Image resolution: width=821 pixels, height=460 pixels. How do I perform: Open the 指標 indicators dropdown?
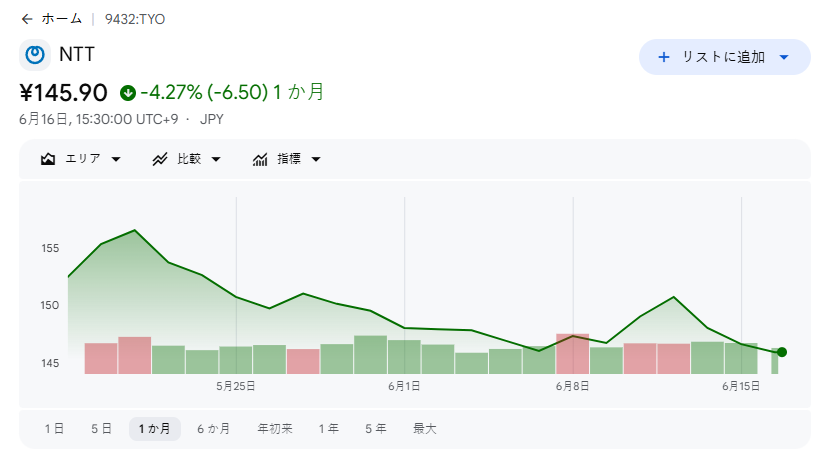[286, 159]
